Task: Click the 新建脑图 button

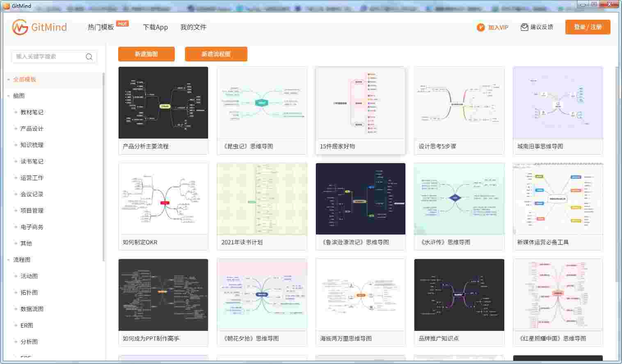Action: point(146,54)
